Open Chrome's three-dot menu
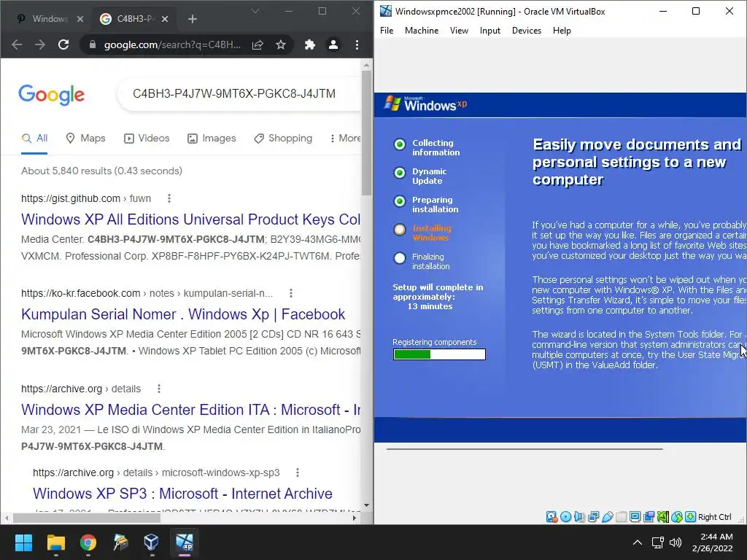The image size is (747, 560). [x=357, y=44]
